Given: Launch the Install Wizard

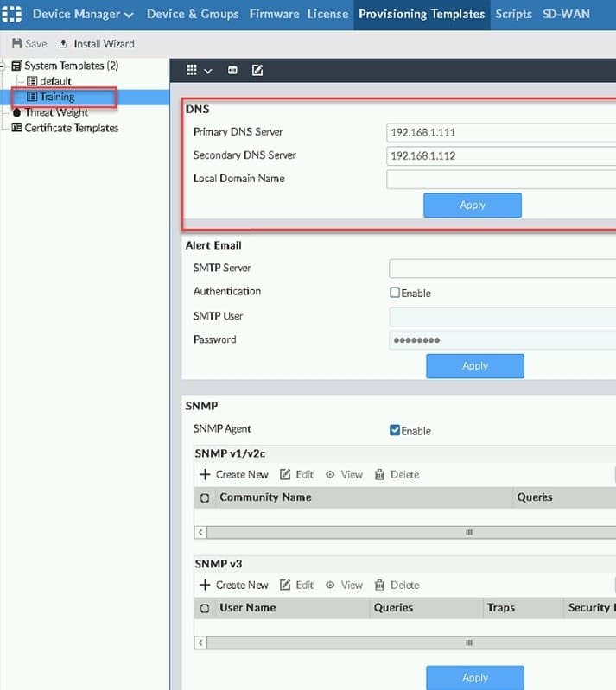Looking at the screenshot, I should point(97,43).
